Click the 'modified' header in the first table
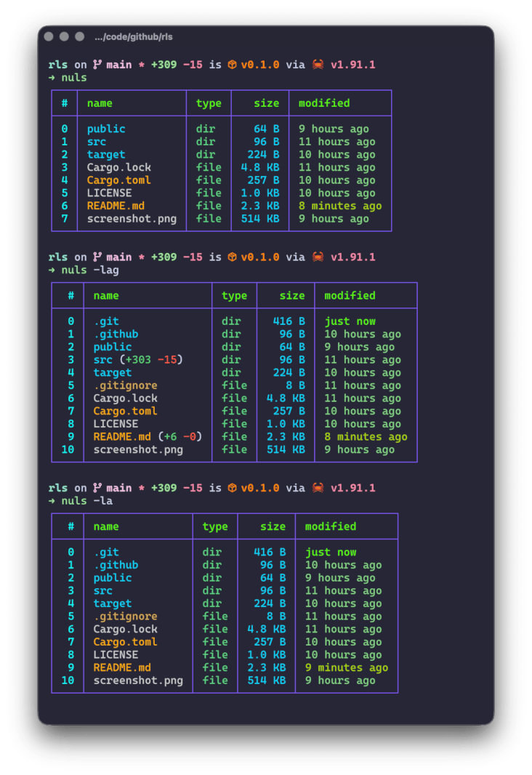Image resolution: width=532 pixels, height=775 pixels. (x=324, y=103)
